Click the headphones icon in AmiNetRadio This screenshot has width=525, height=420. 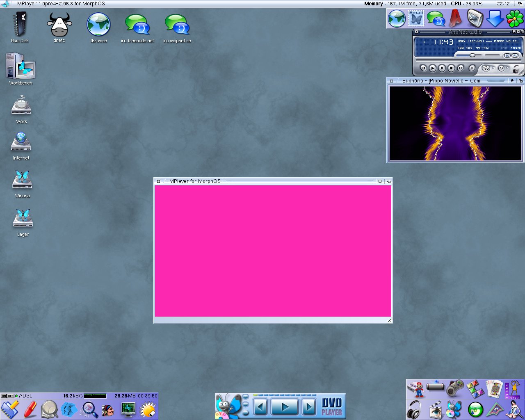516,69
